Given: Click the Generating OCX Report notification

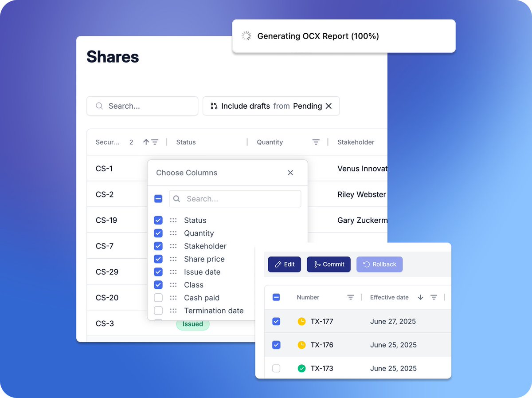Looking at the screenshot, I should (x=344, y=36).
